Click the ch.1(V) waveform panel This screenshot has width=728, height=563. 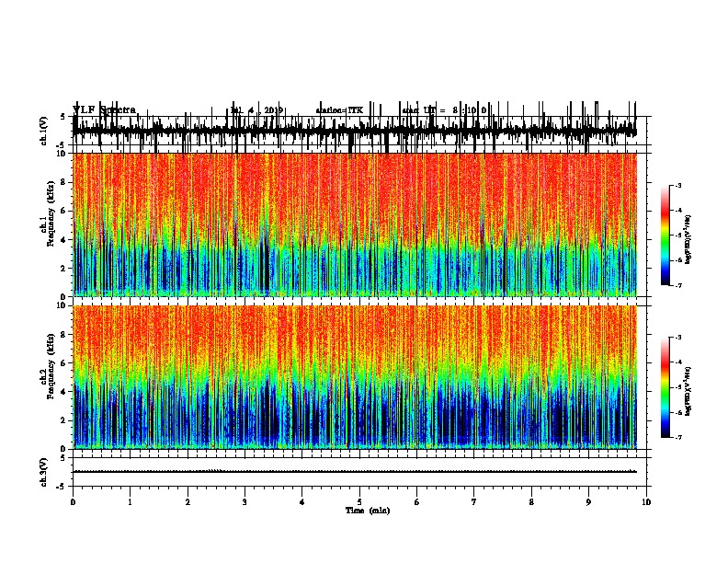pyautogui.click(x=361, y=131)
